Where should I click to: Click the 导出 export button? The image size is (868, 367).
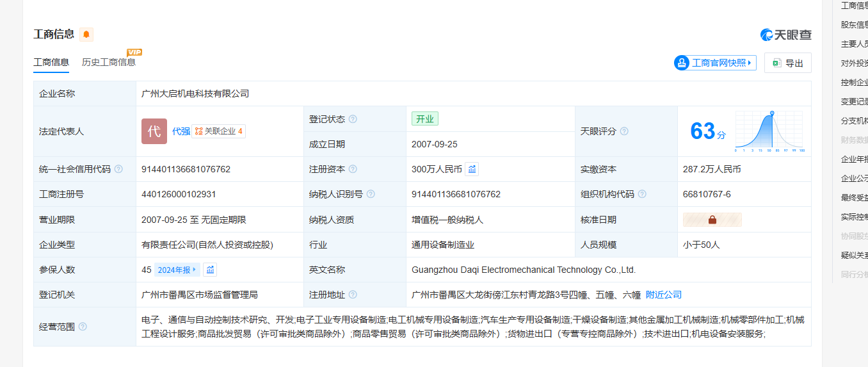[787, 63]
